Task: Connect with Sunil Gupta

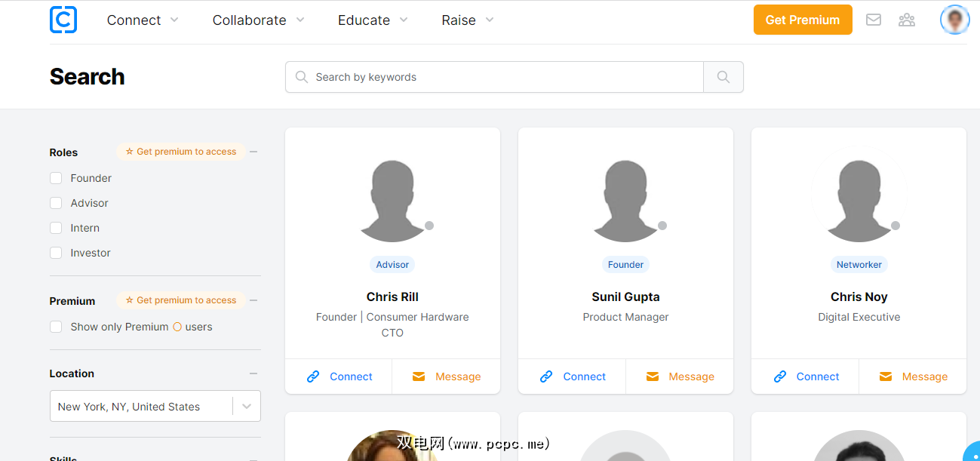Action: coord(572,376)
